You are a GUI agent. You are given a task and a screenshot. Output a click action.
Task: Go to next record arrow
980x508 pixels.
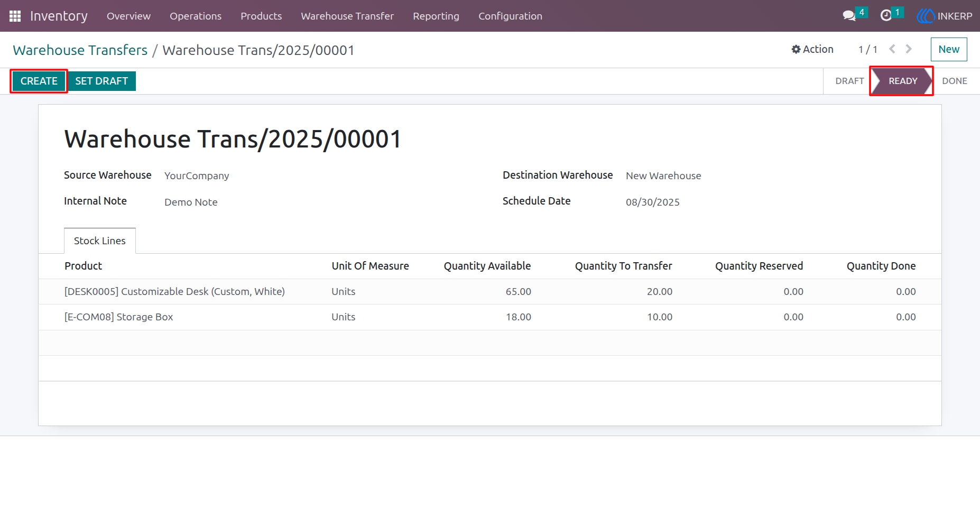909,49
